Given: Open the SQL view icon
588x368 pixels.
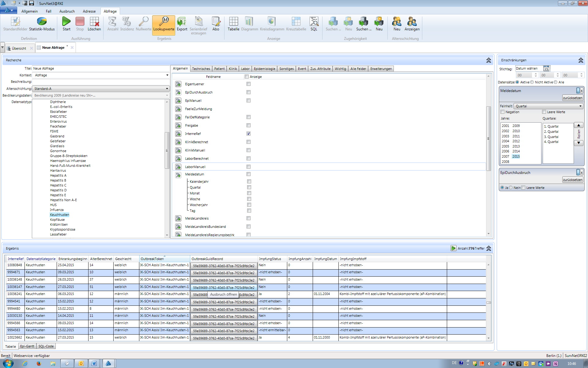Looking at the screenshot, I should (x=314, y=22).
